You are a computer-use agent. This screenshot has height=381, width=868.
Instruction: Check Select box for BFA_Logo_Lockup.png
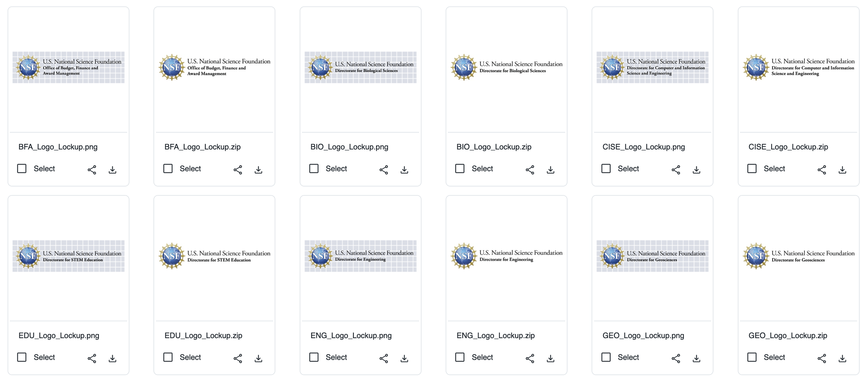coord(22,168)
